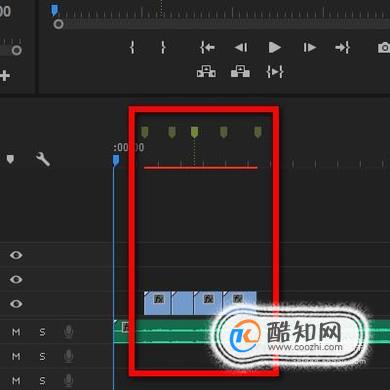
Task: Enable voice-over record on first audio track
Action: coord(68,332)
